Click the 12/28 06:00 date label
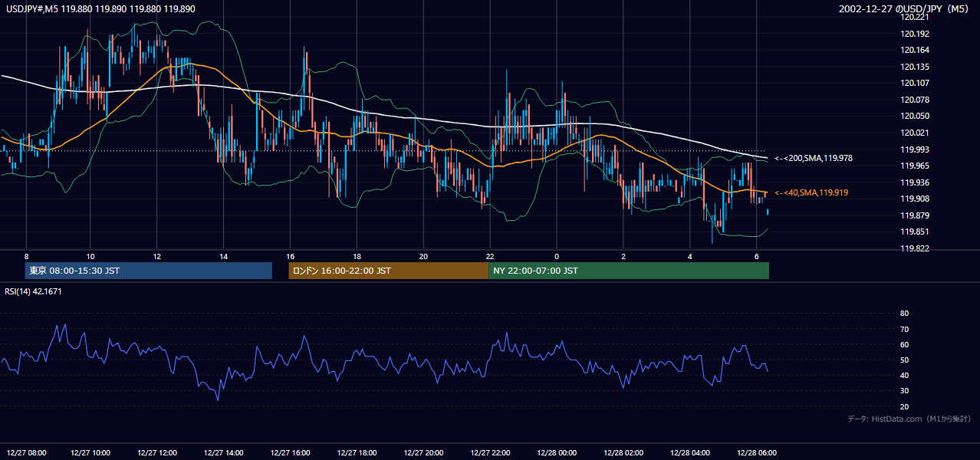The image size is (980, 460). (757, 452)
